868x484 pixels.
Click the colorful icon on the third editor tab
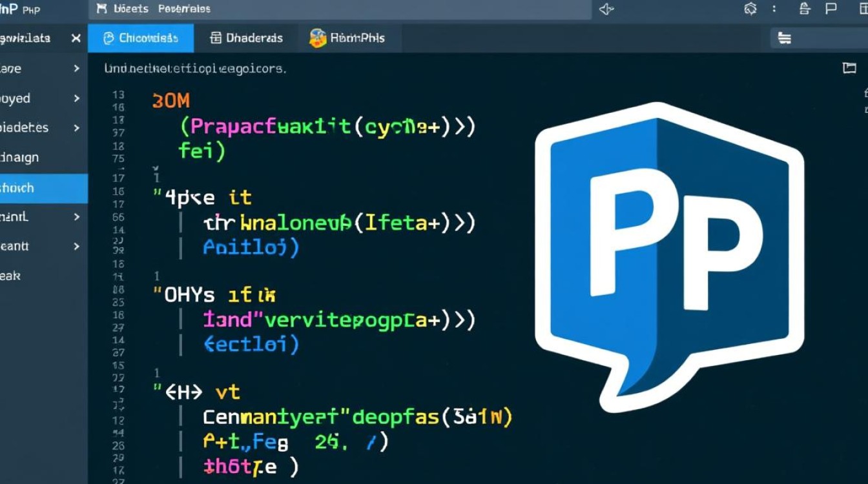tap(317, 38)
